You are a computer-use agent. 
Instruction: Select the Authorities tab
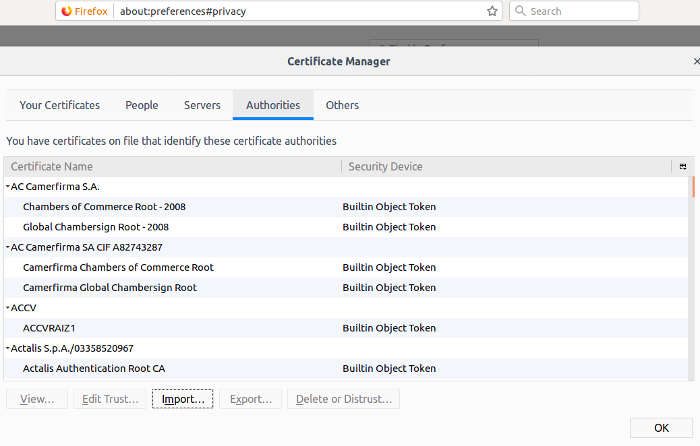coord(273,105)
